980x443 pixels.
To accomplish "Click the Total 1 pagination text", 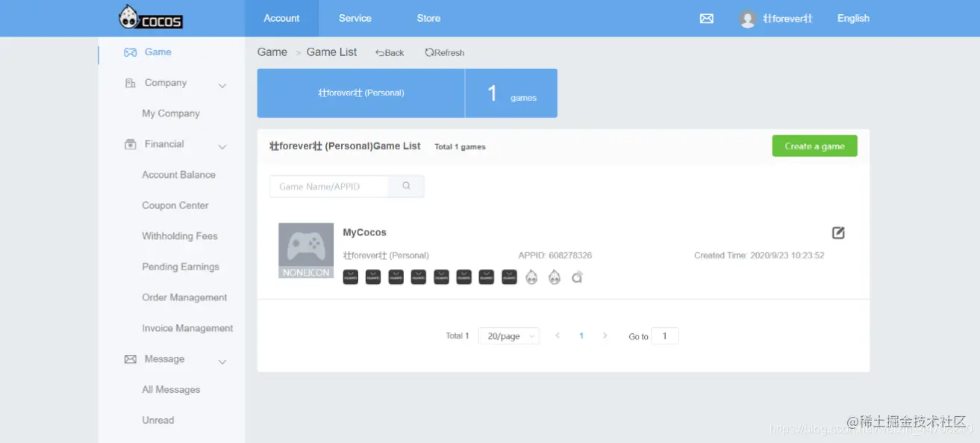I will (x=458, y=336).
